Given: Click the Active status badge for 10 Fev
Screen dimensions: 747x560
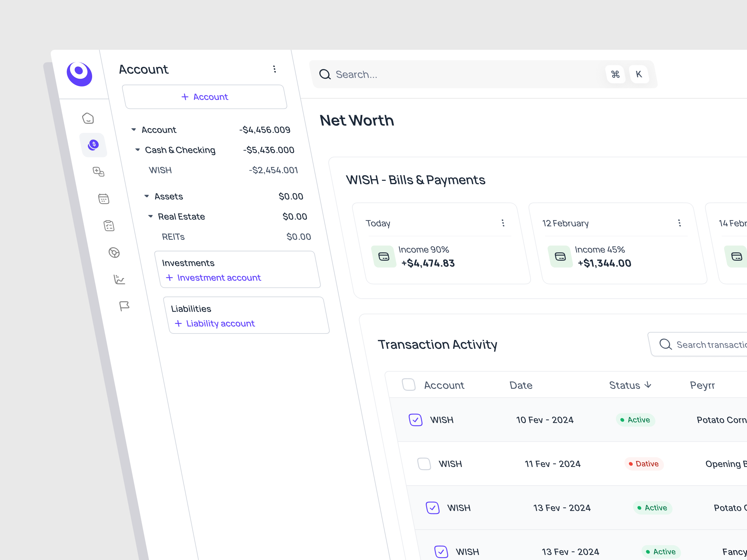Looking at the screenshot, I should coord(636,420).
